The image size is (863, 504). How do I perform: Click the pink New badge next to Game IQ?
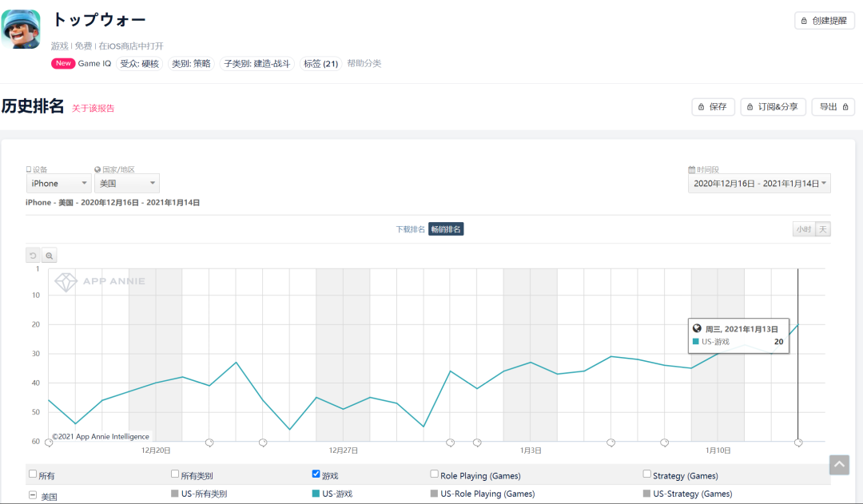[x=63, y=63]
